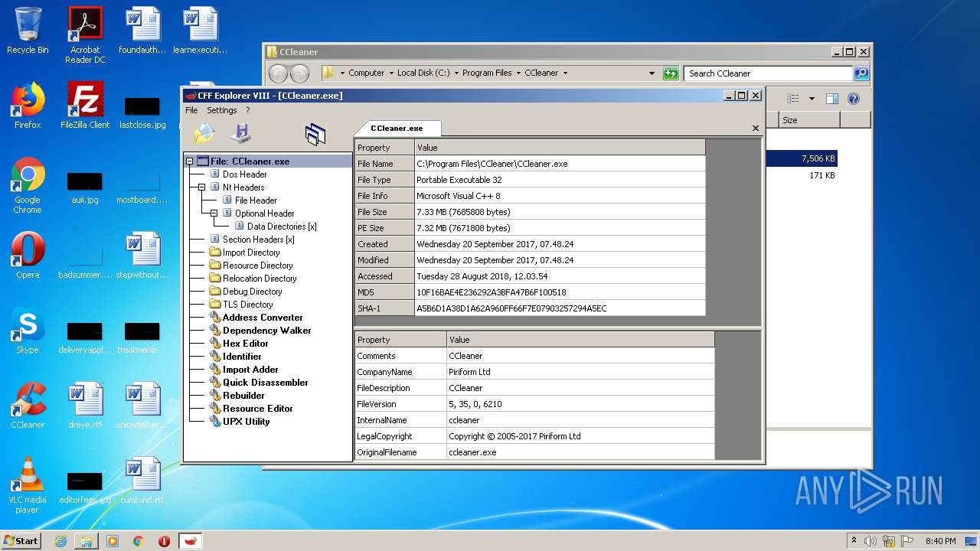This screenshot has height=551, width=980.
Task: Select the Debug Directory node
Action: pos(252,292)
